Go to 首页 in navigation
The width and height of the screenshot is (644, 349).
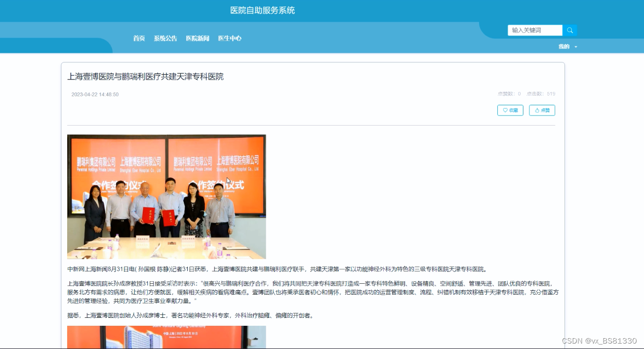(x=139, y=39)
